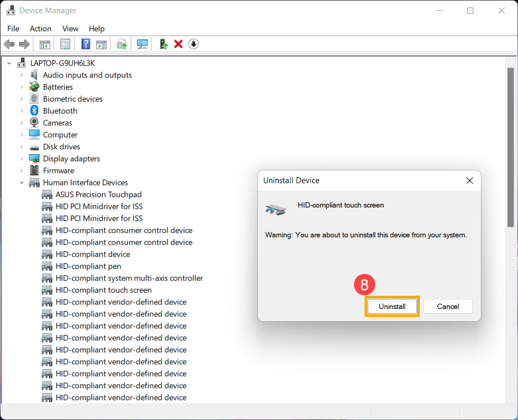Click Add driver toolbar icon

coord(163,44)
